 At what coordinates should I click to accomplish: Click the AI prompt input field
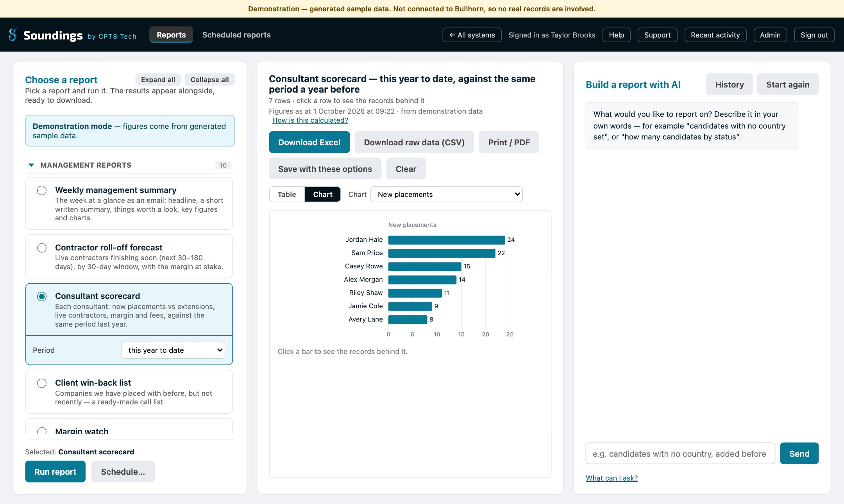(680, 454)
